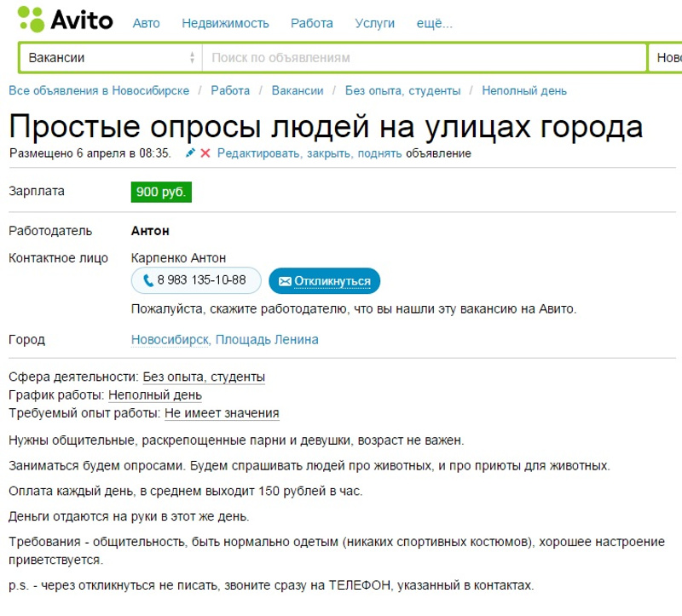Open the Вакансии category dropdown

(111, 57)
